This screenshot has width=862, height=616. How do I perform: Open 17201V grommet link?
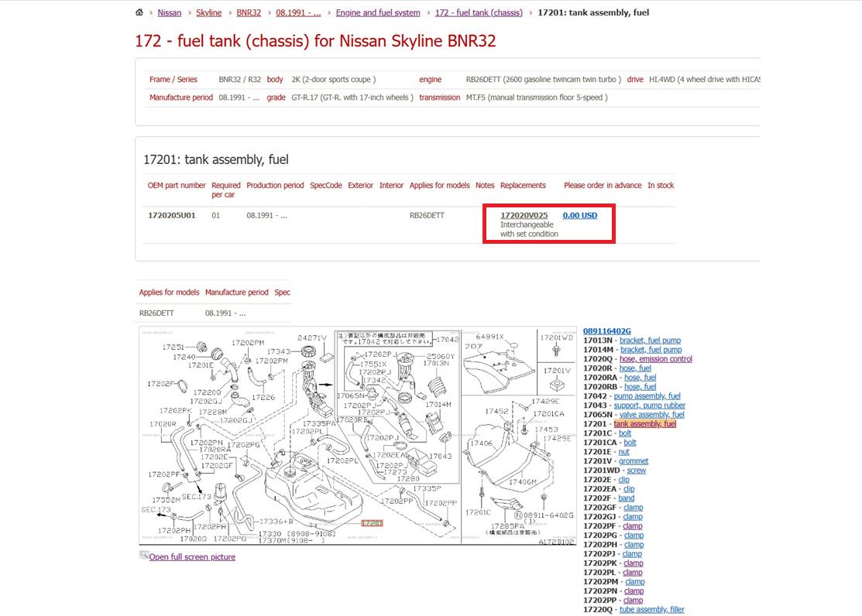click(x=634, y=461)
